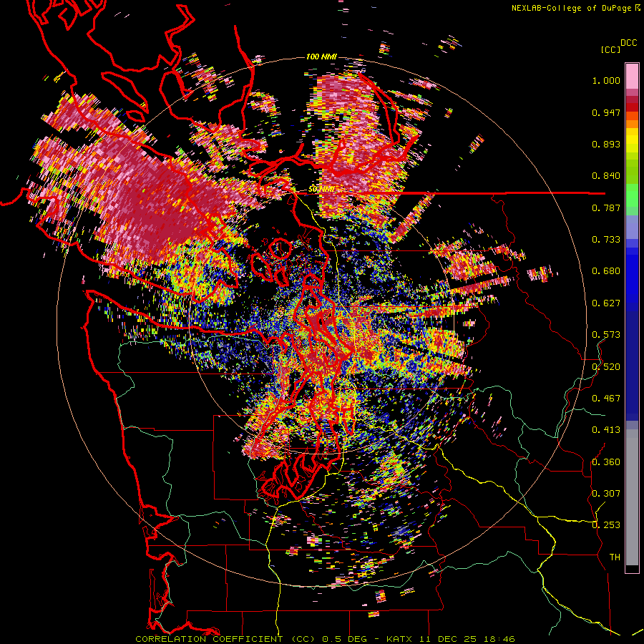
Task: Select the 0.467 scale value
Action: [606, 399]
